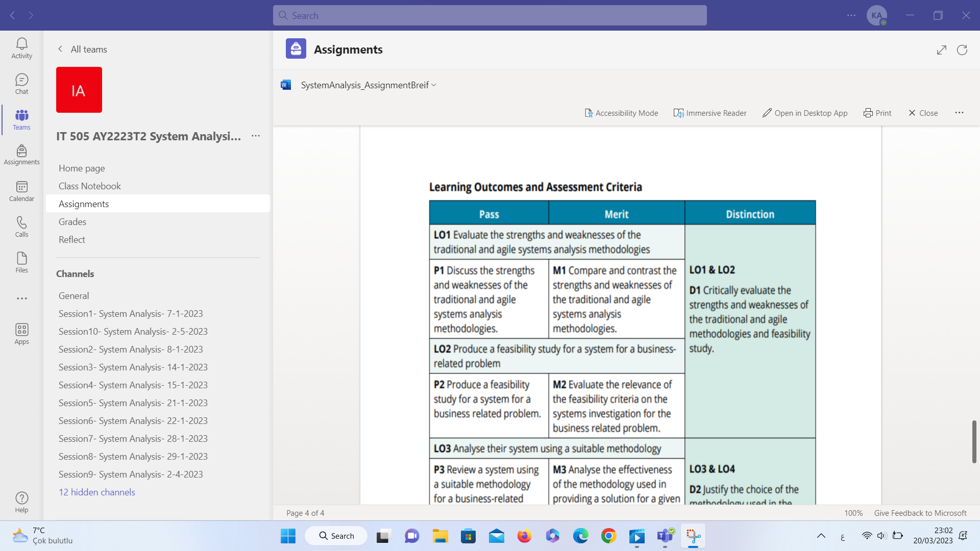Click the Refresh icon beside Assignments header

click(x=962, y=49)
